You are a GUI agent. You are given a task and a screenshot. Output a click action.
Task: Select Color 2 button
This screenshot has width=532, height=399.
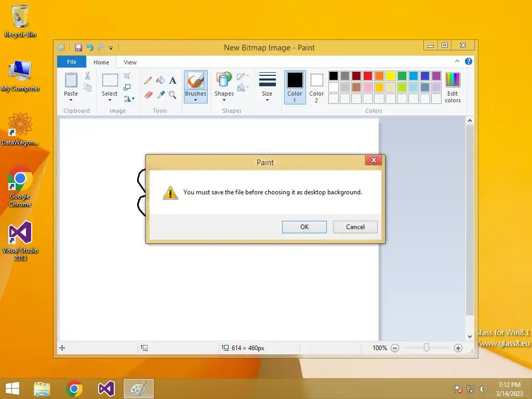pyautogui.click(x=316, y=87)
